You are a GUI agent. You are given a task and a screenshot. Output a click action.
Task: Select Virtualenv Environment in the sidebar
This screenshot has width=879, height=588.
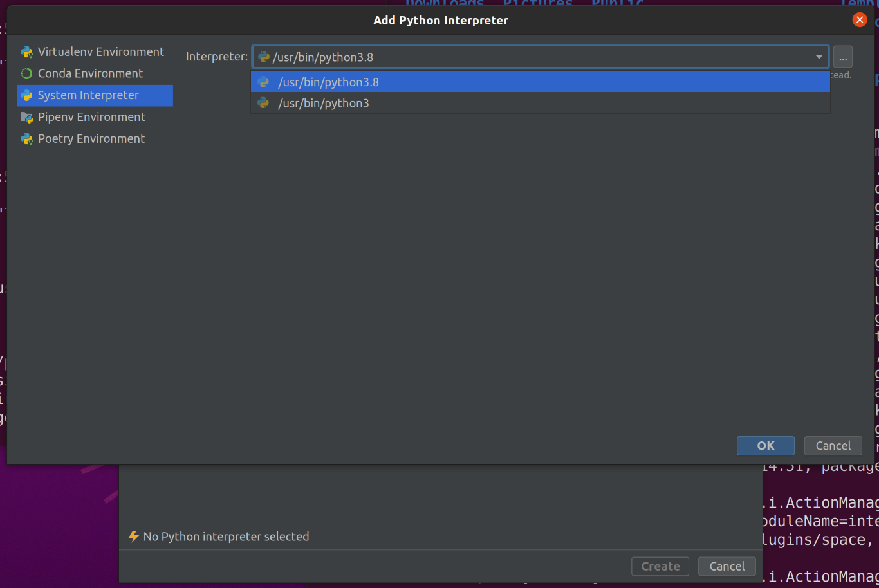tap(95, 52)
